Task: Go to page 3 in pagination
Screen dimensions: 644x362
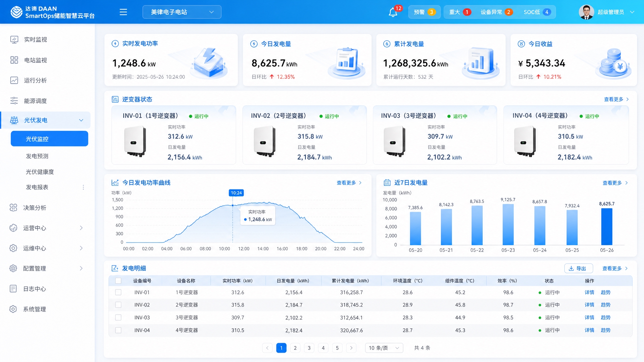Action: (x=309, y=348)
